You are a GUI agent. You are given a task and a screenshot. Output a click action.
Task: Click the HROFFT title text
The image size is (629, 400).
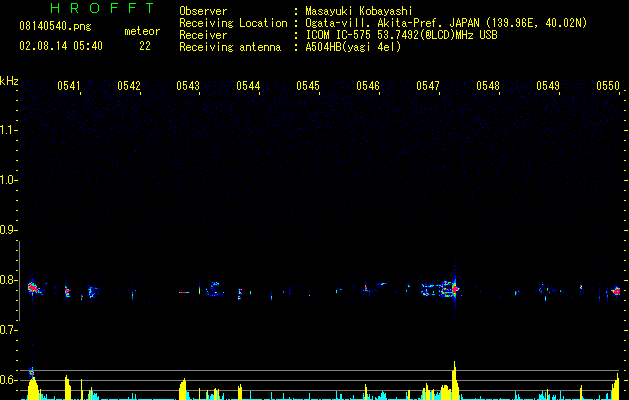[103, 8]
